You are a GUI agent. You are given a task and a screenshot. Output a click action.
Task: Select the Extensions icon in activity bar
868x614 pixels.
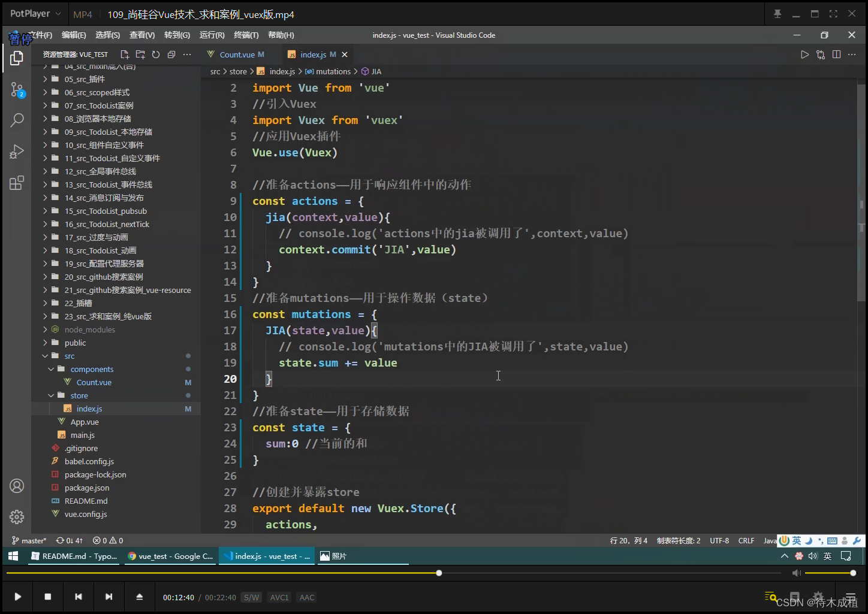coord(16,183)
